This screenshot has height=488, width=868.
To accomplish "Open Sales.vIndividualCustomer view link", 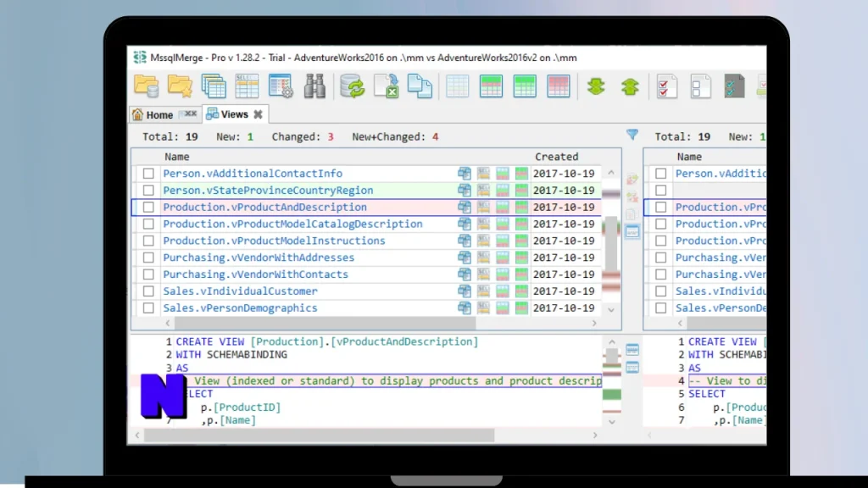I will pos(240,291).
